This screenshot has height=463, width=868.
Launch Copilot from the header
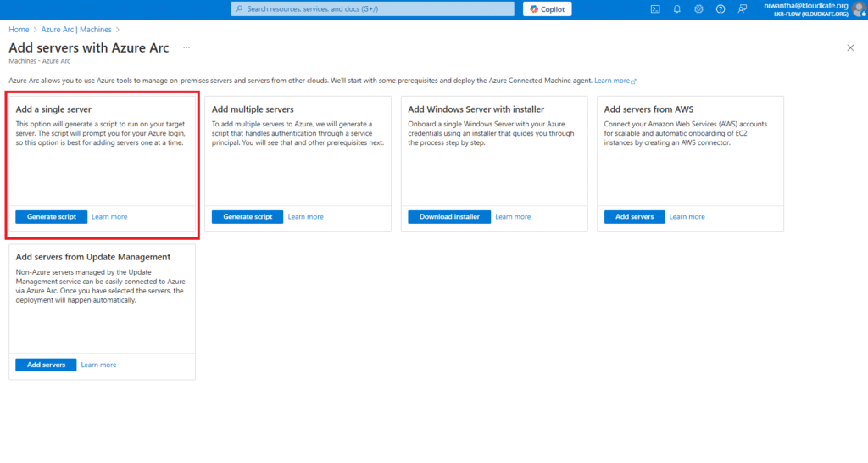[548, 9]
